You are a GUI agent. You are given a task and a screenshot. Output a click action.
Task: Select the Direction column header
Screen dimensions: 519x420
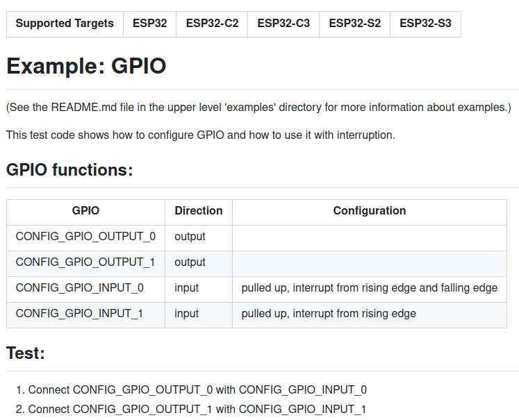(199, 211)
